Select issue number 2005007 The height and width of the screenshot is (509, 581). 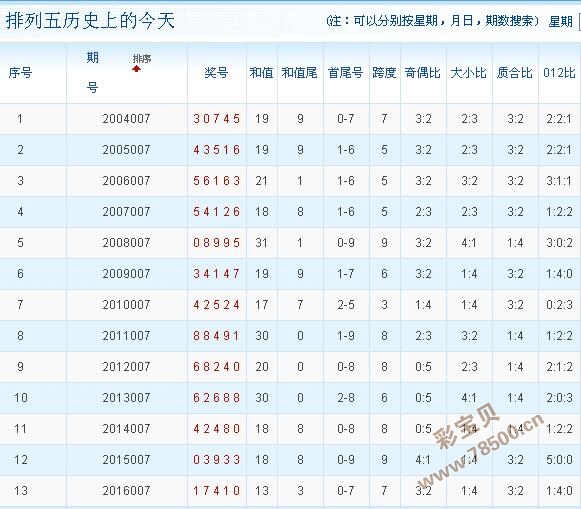pyautogui.click(x=126, y=150)
